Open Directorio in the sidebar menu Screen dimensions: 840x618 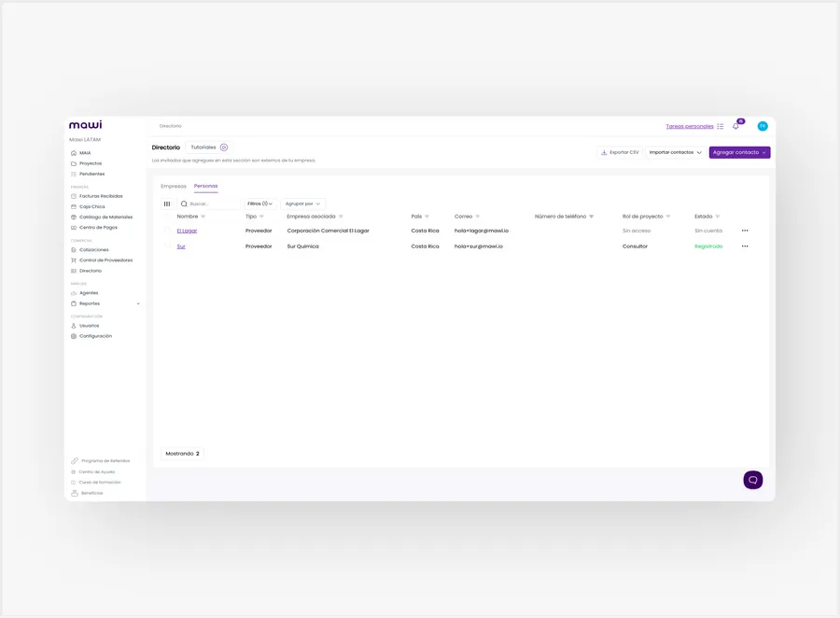tap(91, 272)
